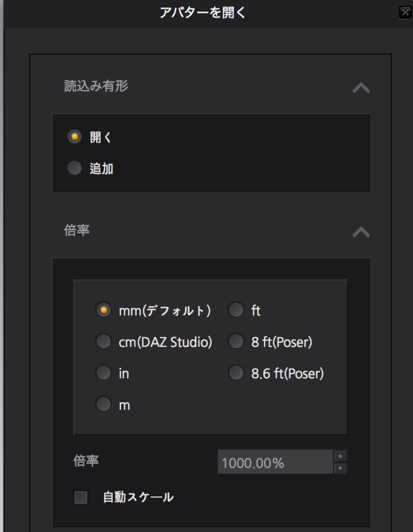
Task: Decrease scale with the down stepper arrow
Action: point(340,469)
